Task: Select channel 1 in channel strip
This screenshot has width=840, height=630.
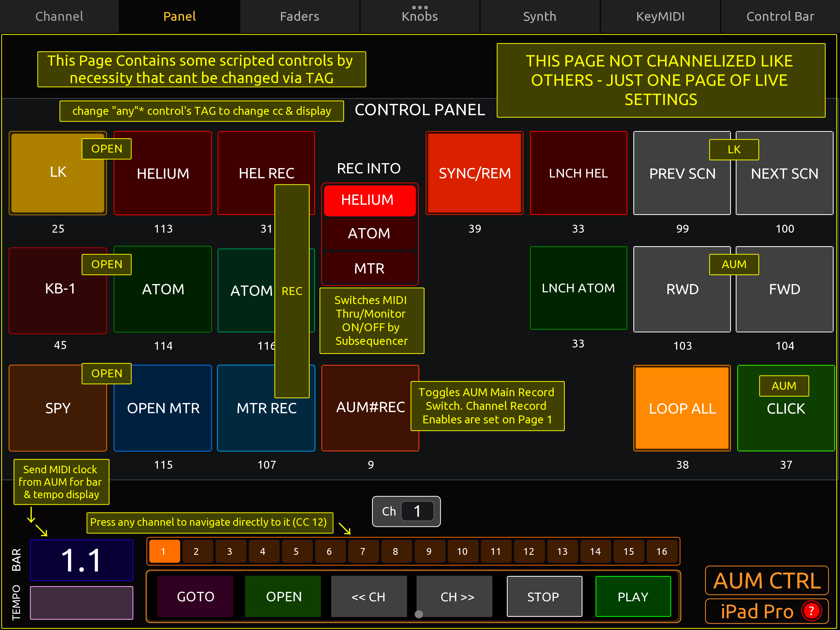Action: tap(164, 551)
